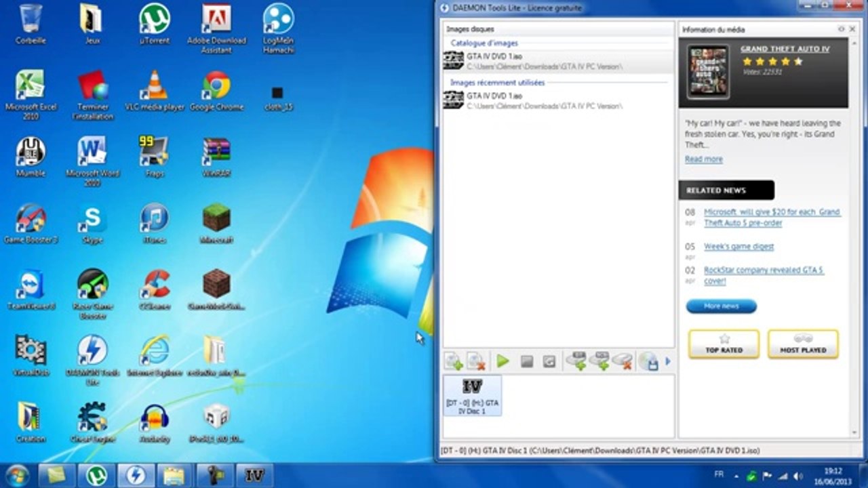The height and width of the screenshot is (488, 868).
Task: Click the gray Unmount stop button
Action: click(x=527, y=362)
